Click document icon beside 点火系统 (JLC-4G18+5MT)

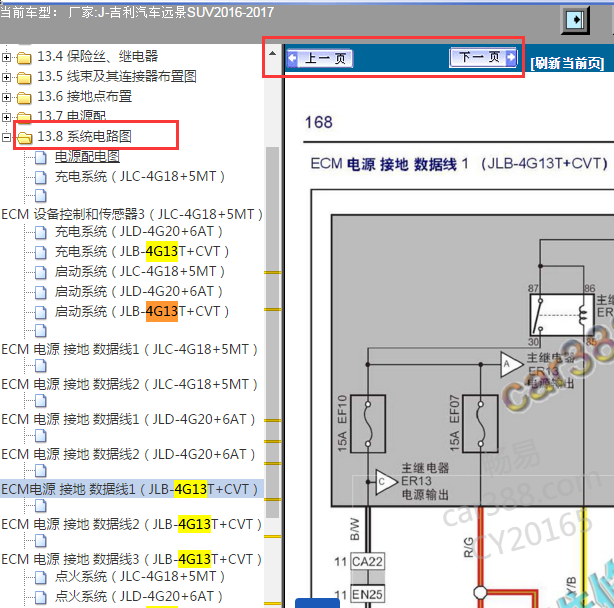coord(40,577)
